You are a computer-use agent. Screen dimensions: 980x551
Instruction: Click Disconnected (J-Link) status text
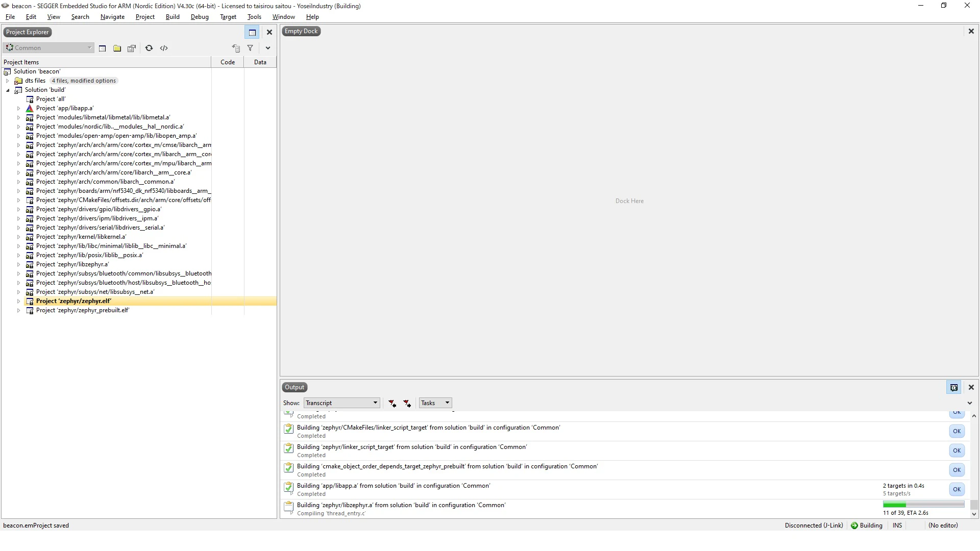(814, 525)
